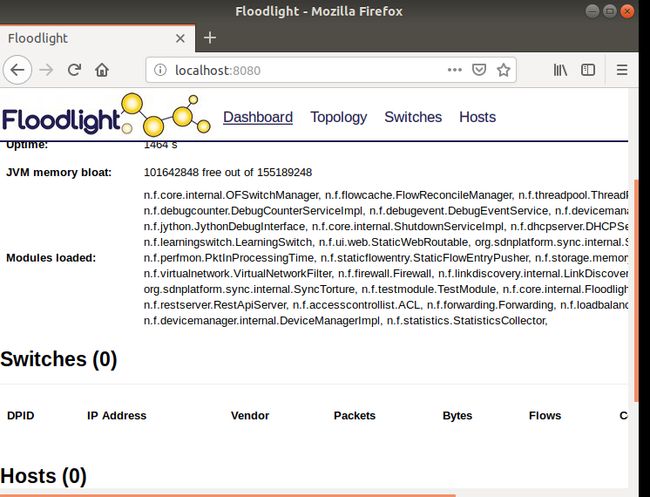
Task: Open the Firefox home page
Action: click(x=102, y=70)
